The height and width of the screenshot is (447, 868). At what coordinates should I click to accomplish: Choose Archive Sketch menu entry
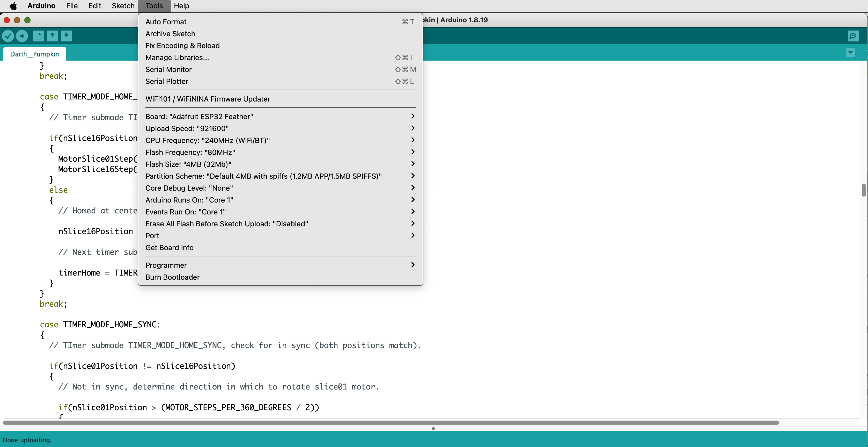coord(280,34)
